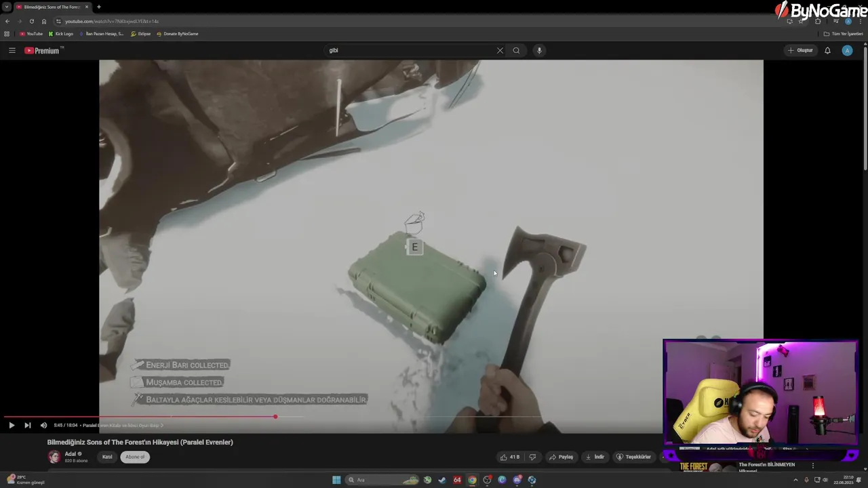This screenshot has height=488, width=868.
Task: Open the YouTube bookmark
Action: click(31, 34)
